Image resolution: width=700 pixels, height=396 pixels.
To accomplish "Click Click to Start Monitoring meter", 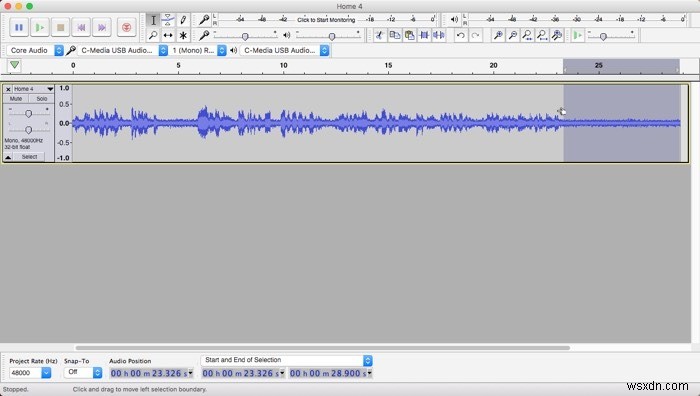I will (326, 20).
